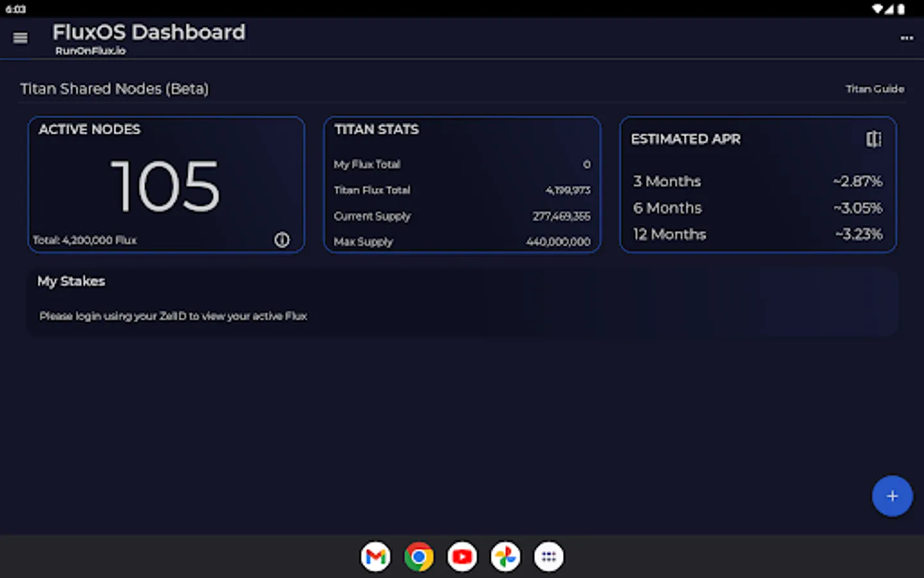Click the Current Supply value 277,469,355
This screenshot has width=924, height=578.
pyautogui.click(x=561, y=216)
